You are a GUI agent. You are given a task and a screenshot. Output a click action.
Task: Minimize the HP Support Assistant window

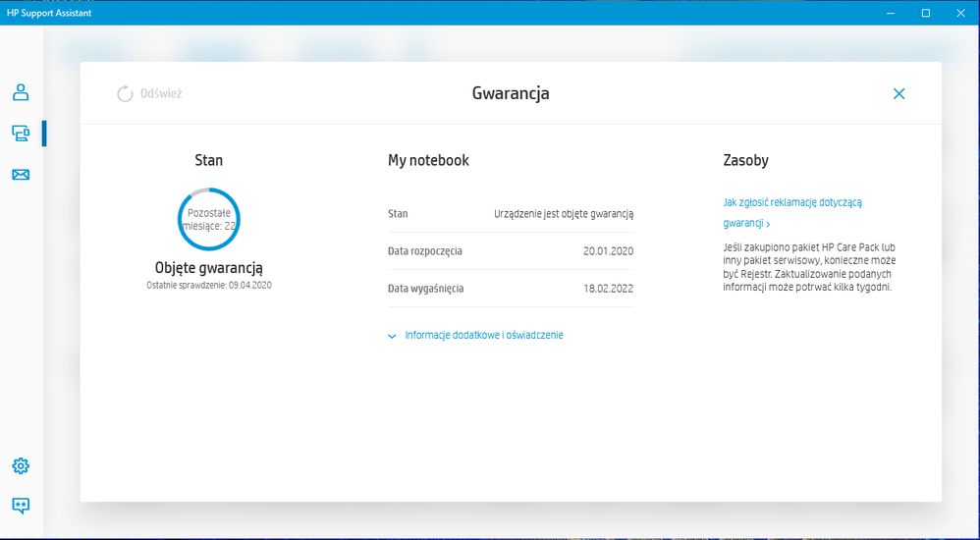pos(891,13)
